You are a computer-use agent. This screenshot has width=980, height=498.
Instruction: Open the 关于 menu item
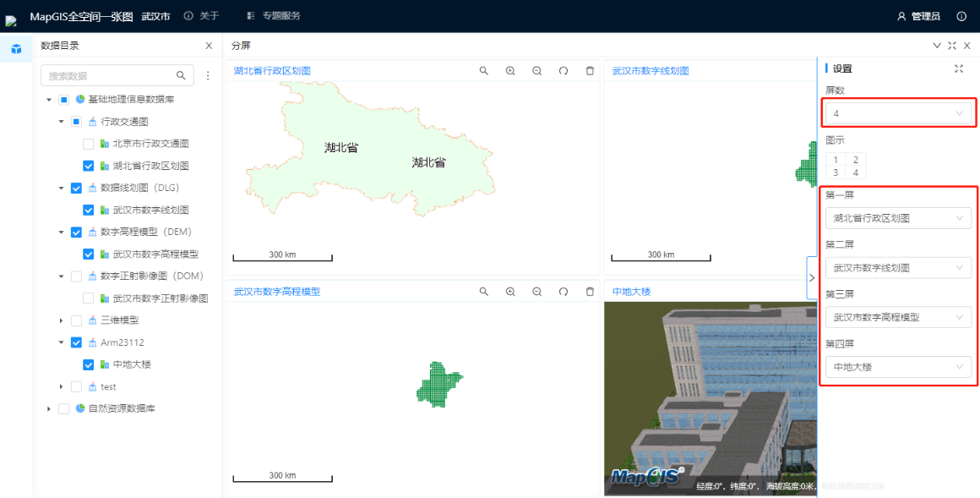tap(202, 15)
